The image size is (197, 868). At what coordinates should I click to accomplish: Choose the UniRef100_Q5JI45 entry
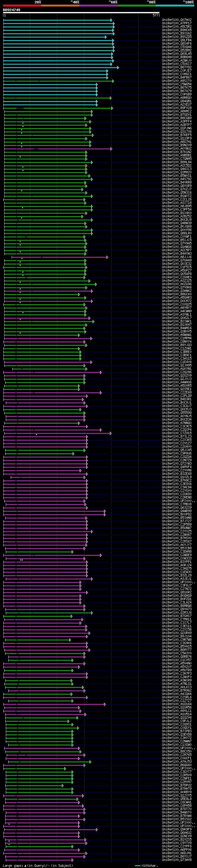tap(177, 450)
